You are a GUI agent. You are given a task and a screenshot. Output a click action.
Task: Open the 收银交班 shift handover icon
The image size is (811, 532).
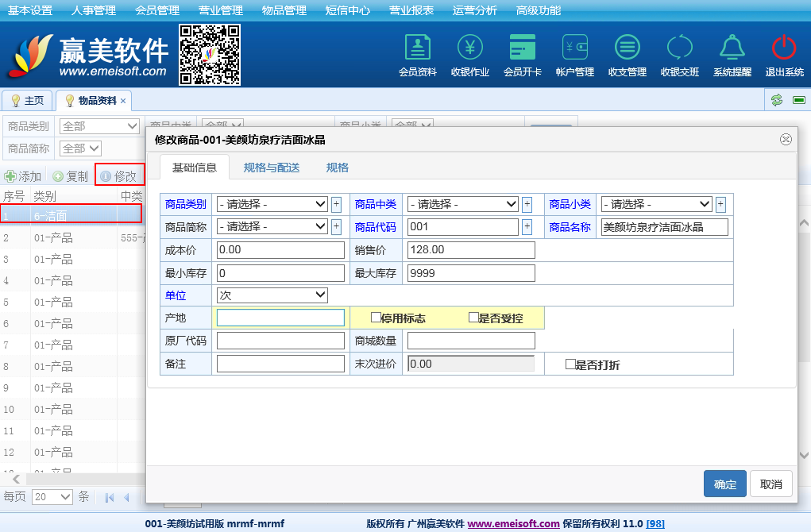[679, 48]
